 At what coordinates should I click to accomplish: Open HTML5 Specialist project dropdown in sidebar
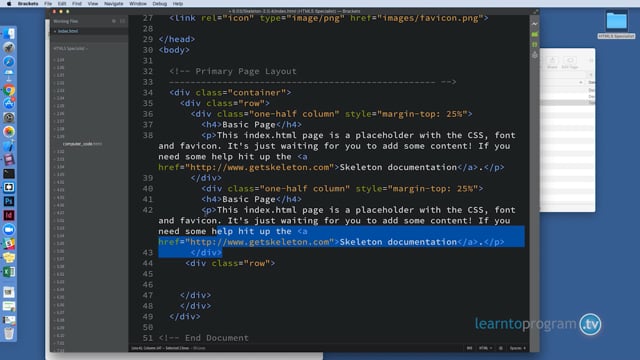(70, 49)
